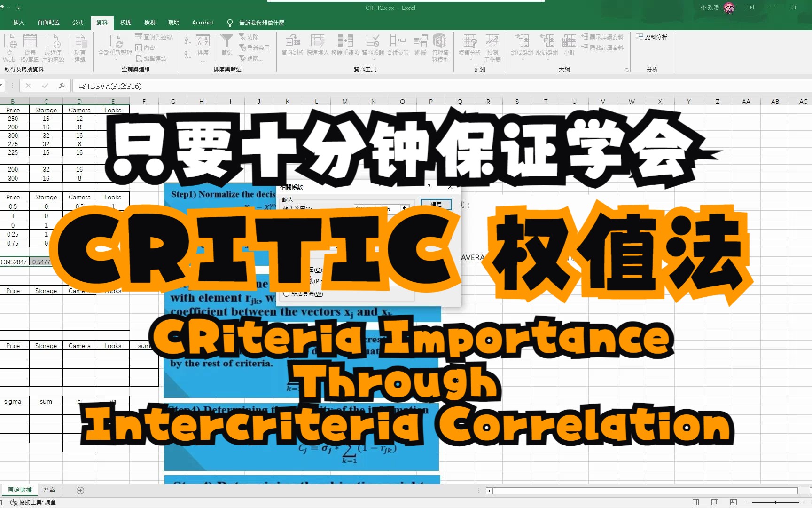The width and height of the screenshot is (812, 508).
Task: Open the 校閱 ribbon tab
Action: tap(126, 22)
